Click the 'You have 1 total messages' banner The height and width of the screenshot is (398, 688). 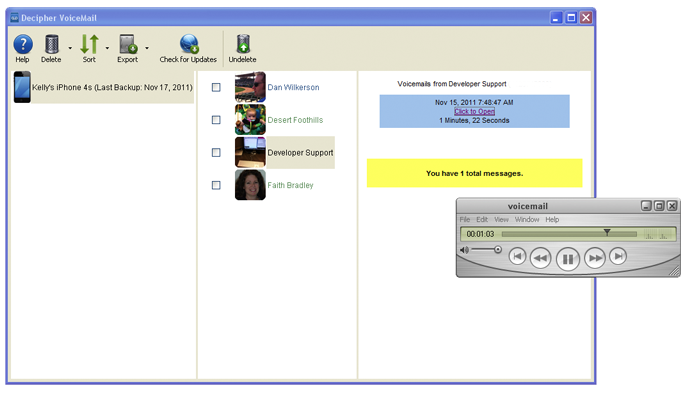474,173
